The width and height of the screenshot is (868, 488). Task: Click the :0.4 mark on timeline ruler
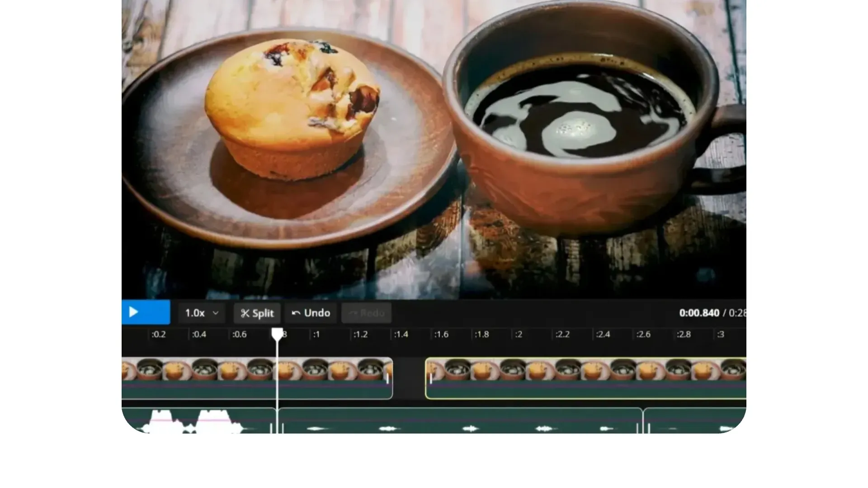click(x=198, y=334)
